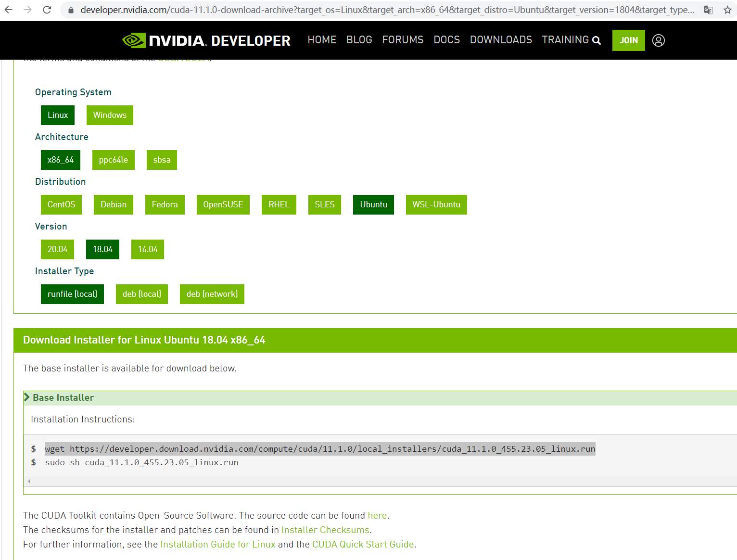Click the browser address bar URL
Viewport: 737px width, 560px height.
point(387,10)
